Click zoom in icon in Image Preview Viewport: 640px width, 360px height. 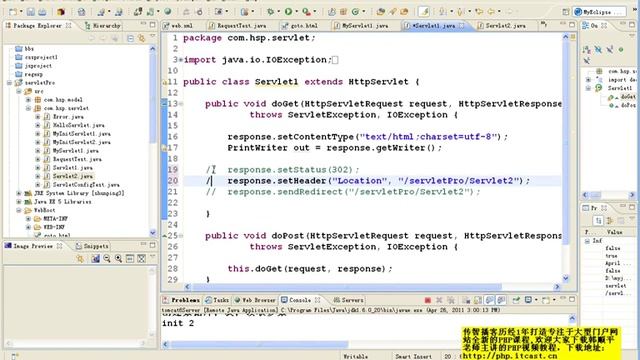point(118,258)
